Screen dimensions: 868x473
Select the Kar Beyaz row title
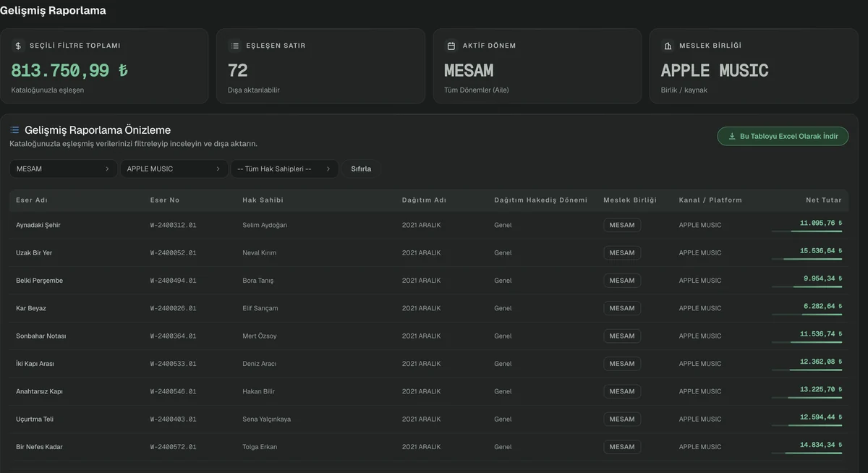(31, 308)
